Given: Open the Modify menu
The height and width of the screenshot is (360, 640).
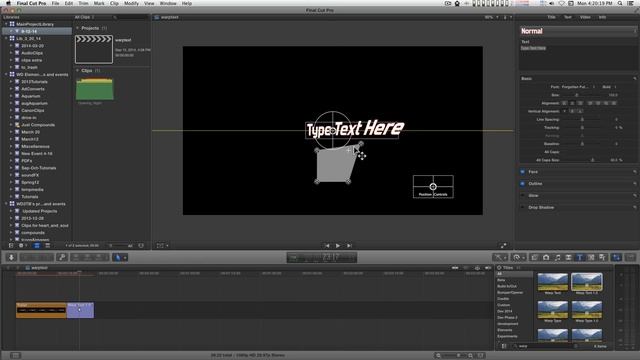Looking at the screenshot, I should click(x=131, y=3).
